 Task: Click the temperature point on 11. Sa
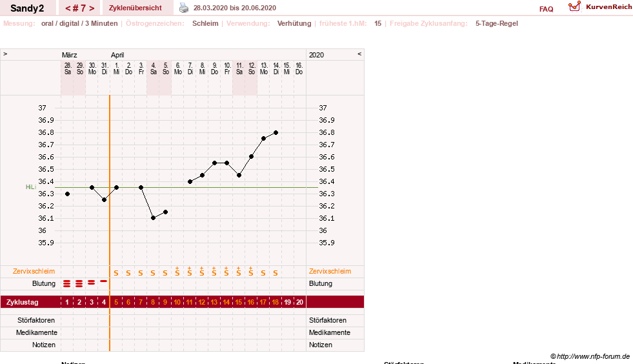(239, 176)
